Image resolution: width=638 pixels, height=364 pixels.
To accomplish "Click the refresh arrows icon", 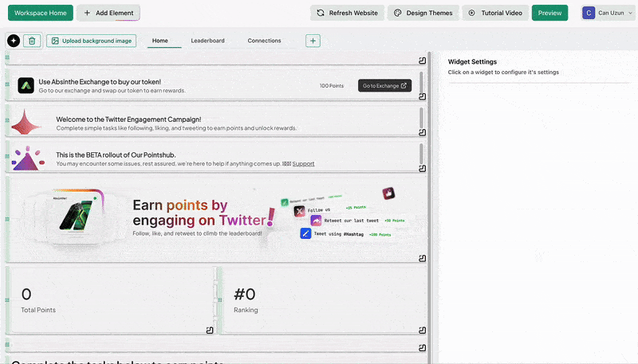I will click(x=321, y=13).
